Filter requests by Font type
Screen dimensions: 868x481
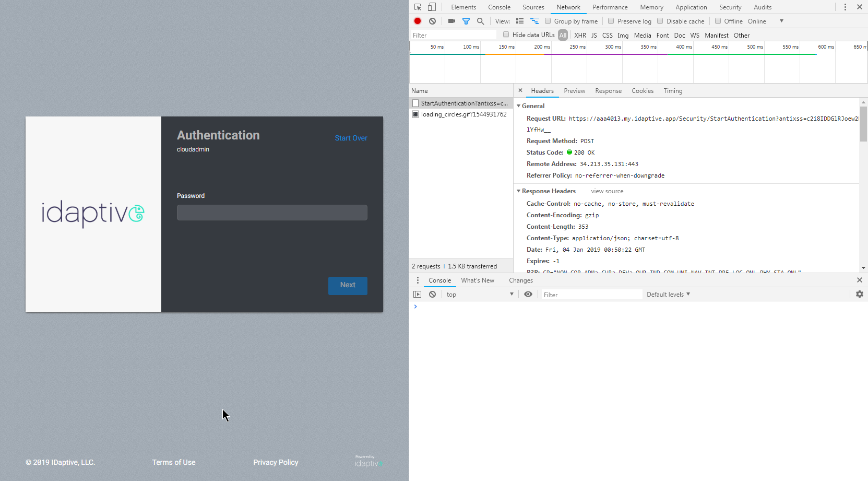tap(662, 36)
